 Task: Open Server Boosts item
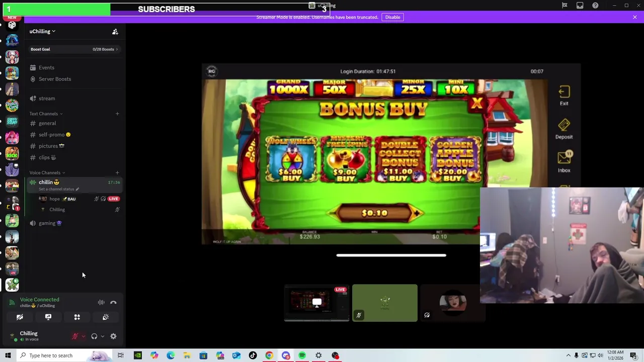pyautogui.click(x=74, y=79)
